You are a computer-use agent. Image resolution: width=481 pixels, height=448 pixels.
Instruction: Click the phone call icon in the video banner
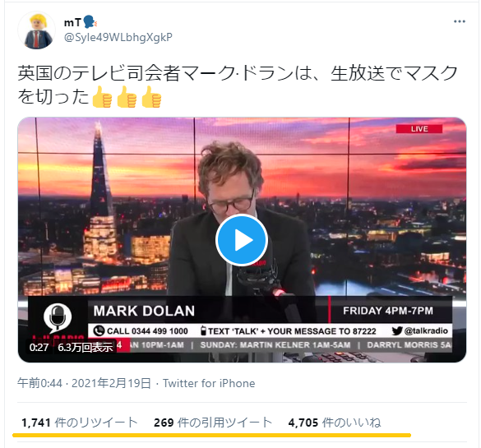pos(99,331)
